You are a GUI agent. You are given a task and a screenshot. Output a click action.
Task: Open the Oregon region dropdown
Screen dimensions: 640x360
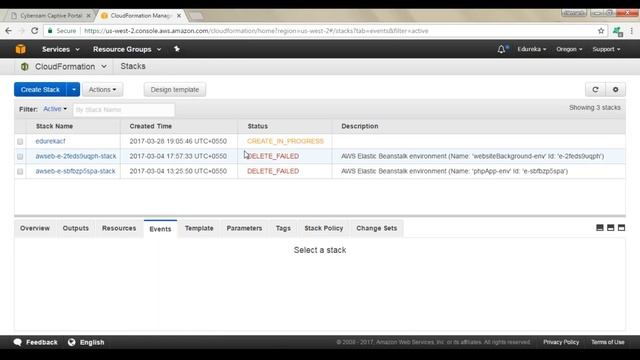click(x=569, y=49)
